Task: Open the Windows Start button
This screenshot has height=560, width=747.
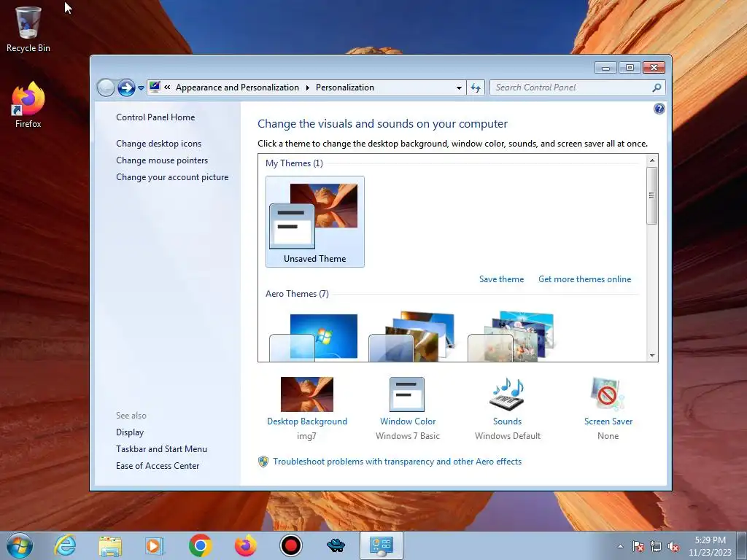Action: click(20, 545)
